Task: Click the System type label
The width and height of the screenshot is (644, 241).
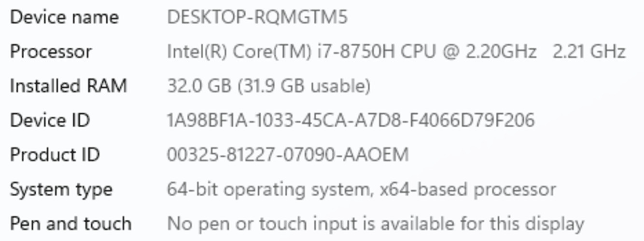Action: point(61,189)
